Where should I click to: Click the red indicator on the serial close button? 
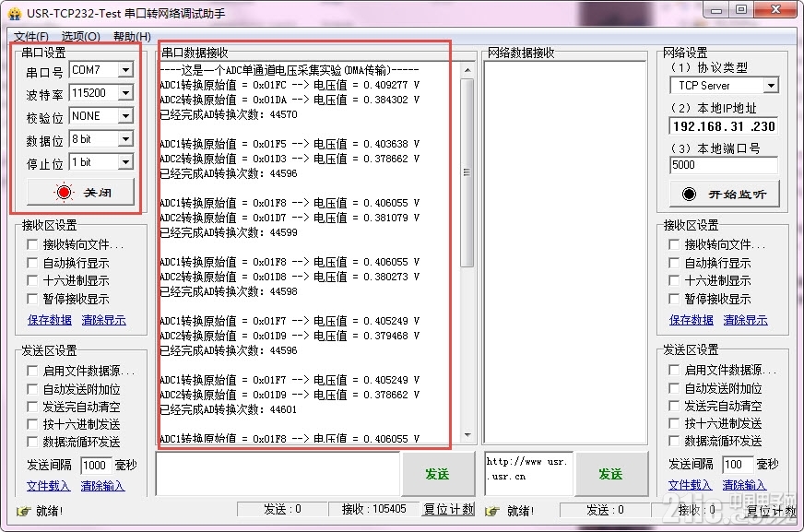pyautogui.click(x=64, y=192)
